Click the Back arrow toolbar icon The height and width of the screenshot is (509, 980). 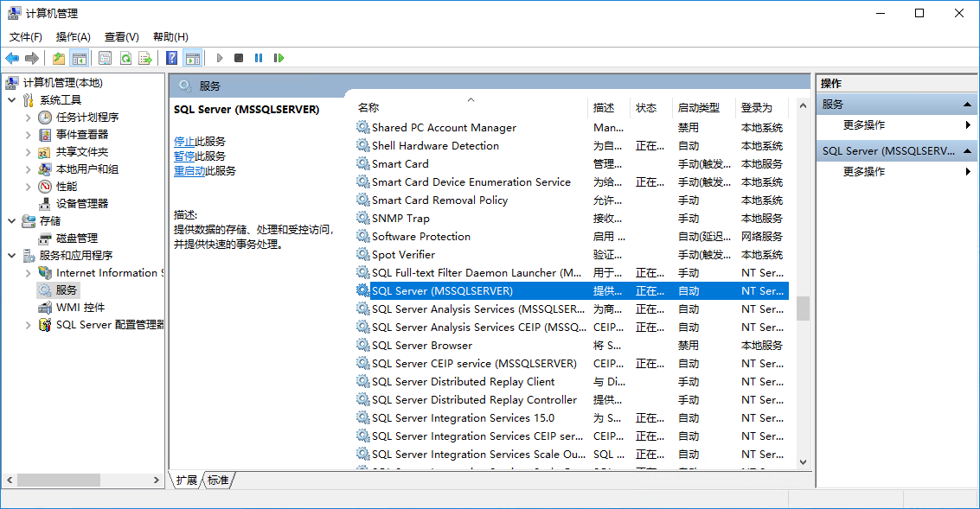click(x=12, y=58)
